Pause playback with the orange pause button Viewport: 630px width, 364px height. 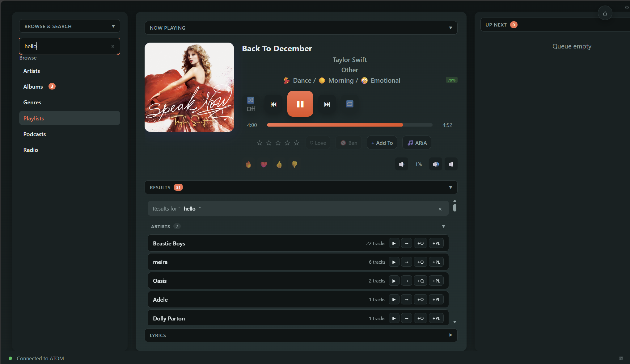[300, 104]
